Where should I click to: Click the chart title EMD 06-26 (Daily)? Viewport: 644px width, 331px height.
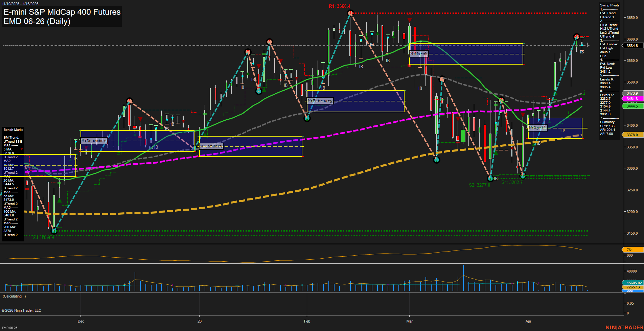[37, 21]
